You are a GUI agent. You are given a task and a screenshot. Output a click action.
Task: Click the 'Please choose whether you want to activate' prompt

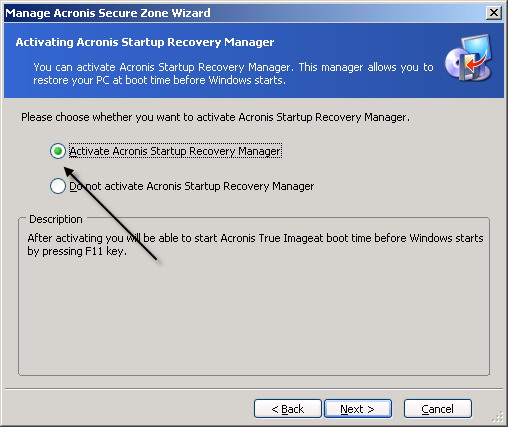(215, 117)
